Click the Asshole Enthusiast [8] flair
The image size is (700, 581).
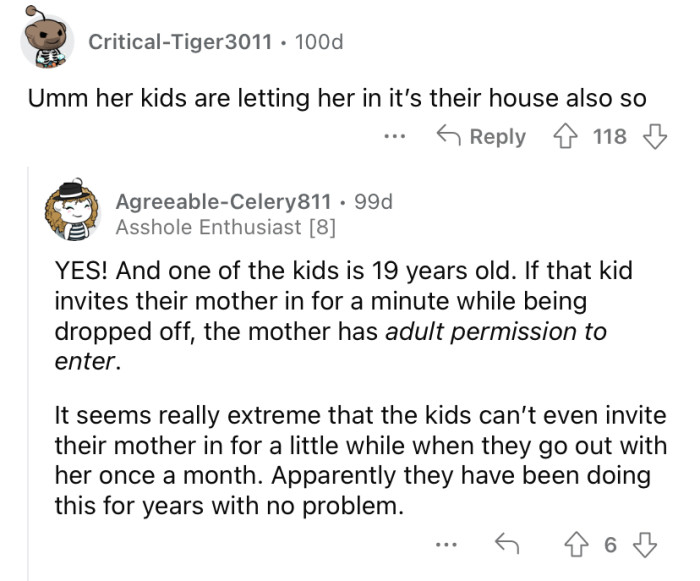(x=226, y=226)
